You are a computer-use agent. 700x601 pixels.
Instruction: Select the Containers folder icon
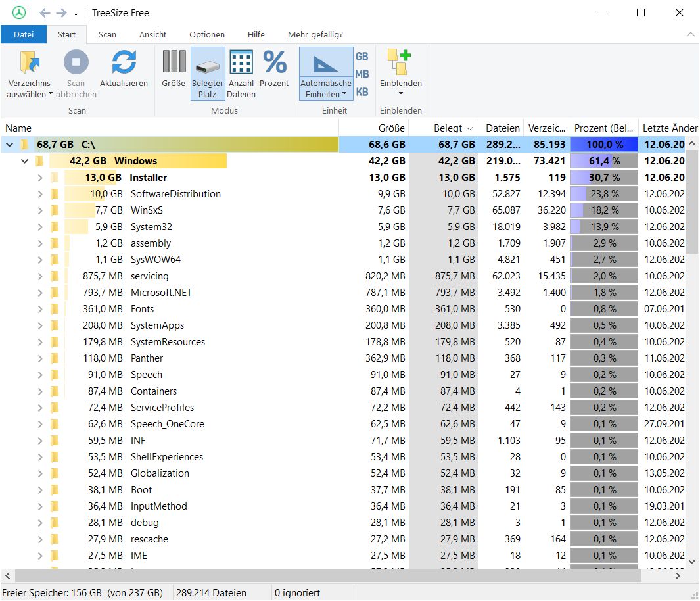[x=55, y=391]
